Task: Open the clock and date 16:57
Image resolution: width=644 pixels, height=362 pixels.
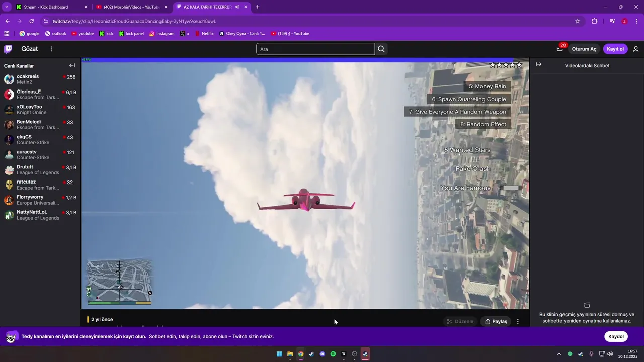Action: (628, 354)
